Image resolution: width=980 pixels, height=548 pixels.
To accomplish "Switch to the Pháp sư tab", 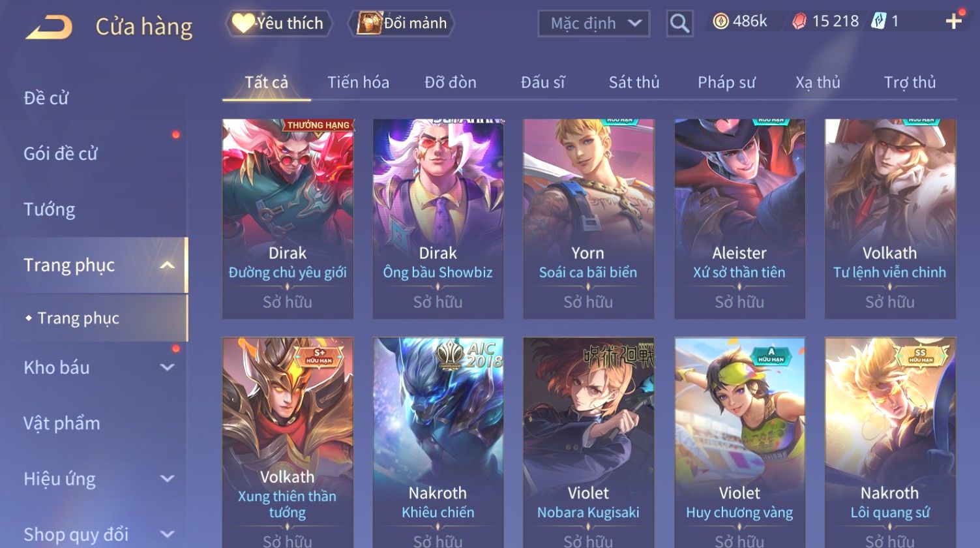I will point(726,82).
